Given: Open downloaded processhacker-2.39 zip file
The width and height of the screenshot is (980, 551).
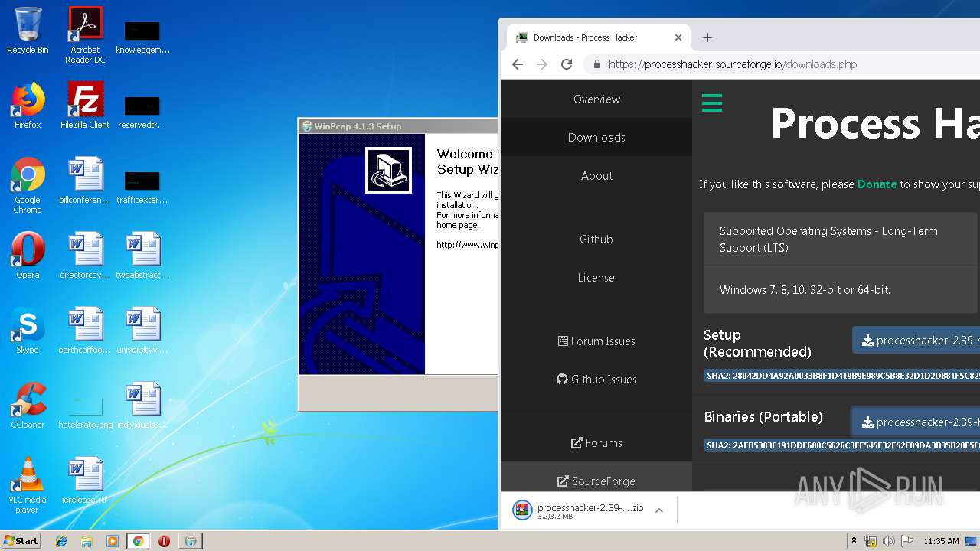Looking at the screenshot, I should click(580, 510).
